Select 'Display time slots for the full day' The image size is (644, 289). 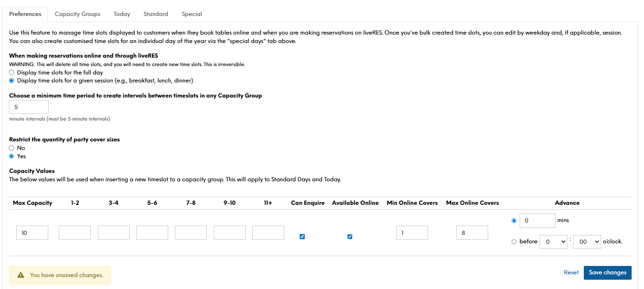[x=12, y=72]
